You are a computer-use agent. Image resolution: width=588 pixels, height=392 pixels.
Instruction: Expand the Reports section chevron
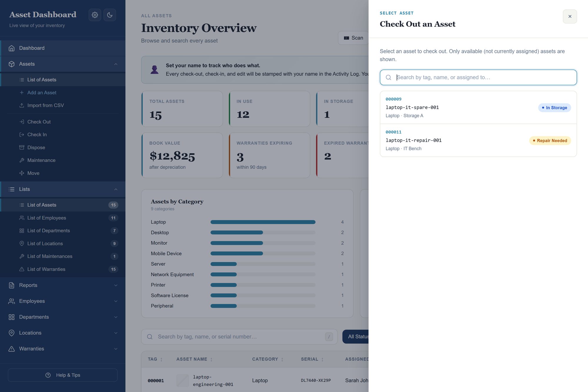pos(116,285)
